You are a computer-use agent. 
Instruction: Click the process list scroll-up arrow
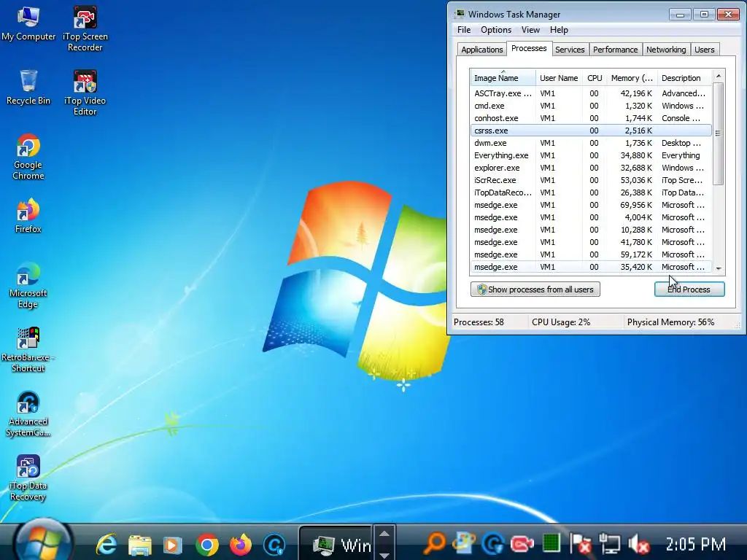click(x=719, y=76)
